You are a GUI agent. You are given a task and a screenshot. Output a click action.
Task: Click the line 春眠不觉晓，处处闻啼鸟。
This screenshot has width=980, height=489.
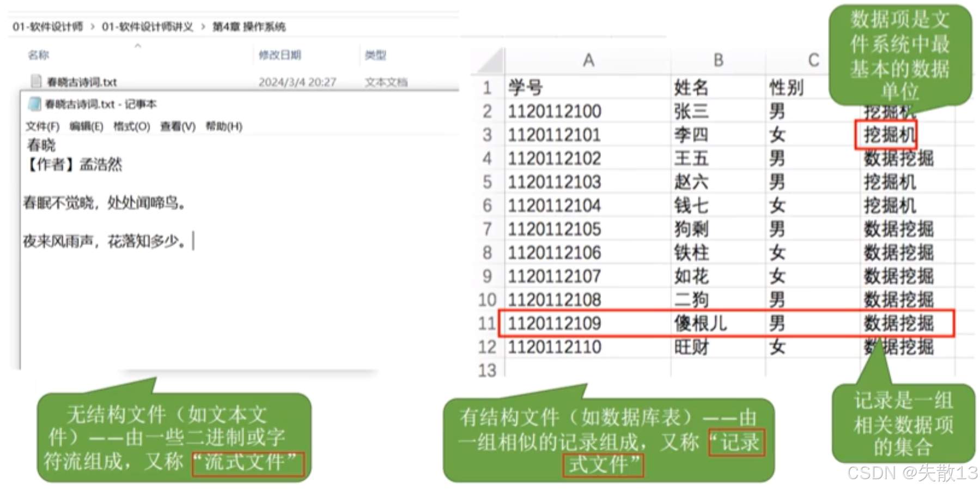105,203
